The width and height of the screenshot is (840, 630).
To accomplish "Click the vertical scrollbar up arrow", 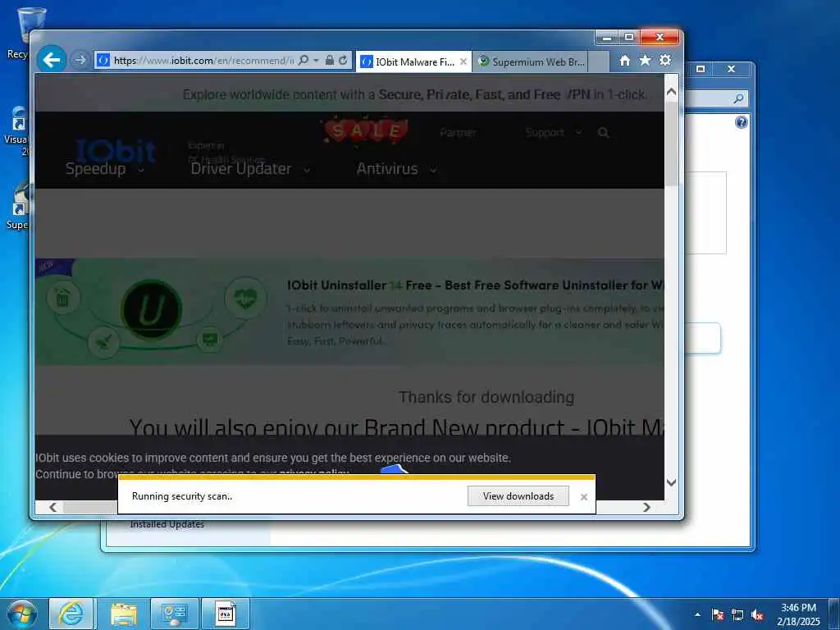I will pos(671,92).
